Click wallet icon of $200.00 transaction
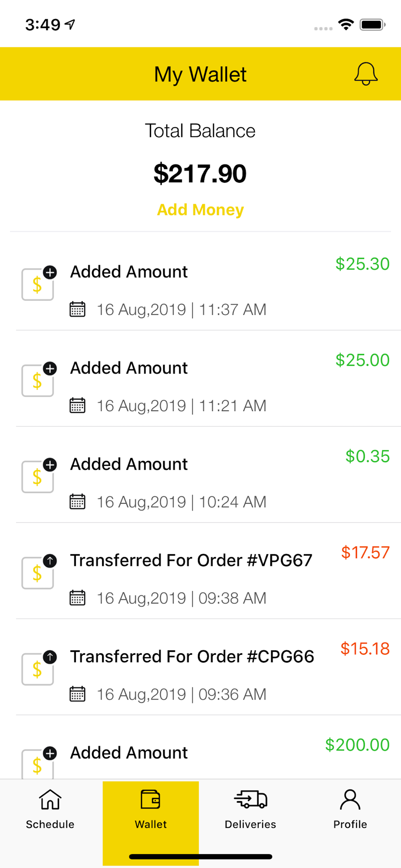Image resolution: width=401 pixels, height=868 pixels. [x=39, y=763]
